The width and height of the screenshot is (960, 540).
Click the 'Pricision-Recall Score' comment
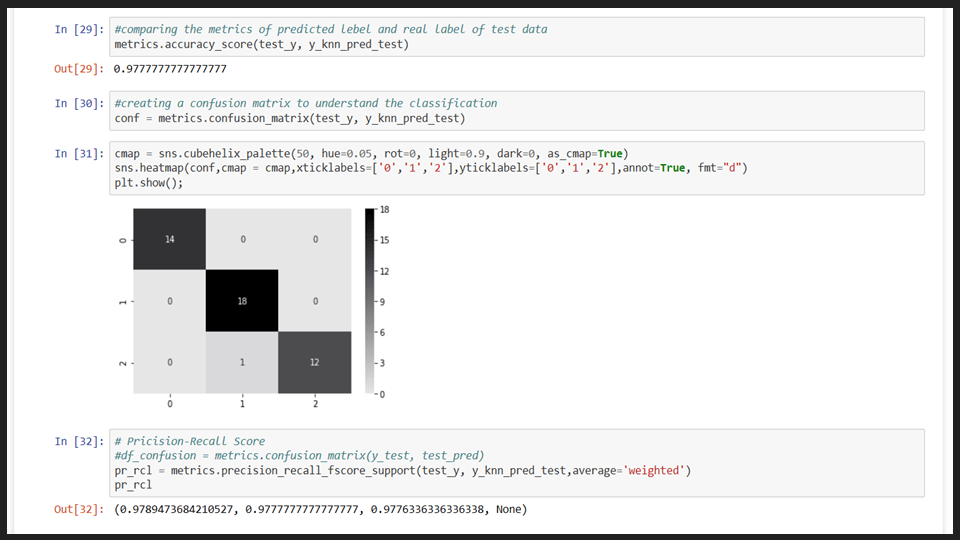click(x=190, y=441)
